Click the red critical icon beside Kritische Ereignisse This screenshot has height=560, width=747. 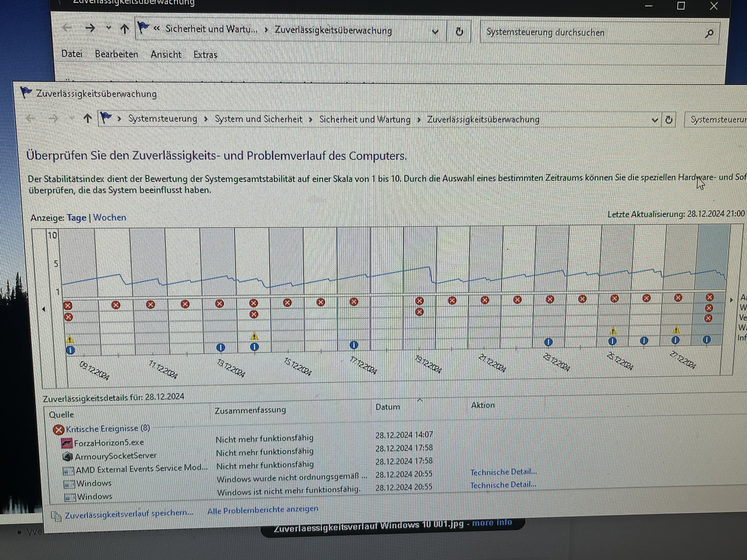pos(58,430)
